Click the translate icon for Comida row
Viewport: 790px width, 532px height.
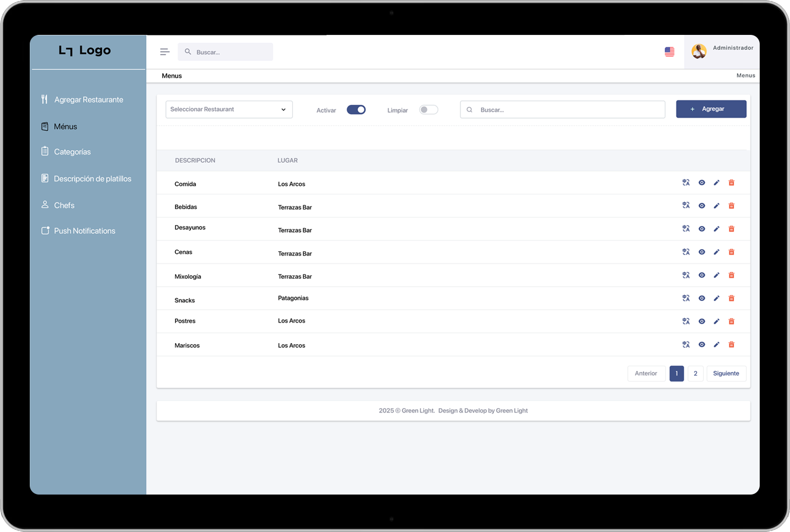686,183
